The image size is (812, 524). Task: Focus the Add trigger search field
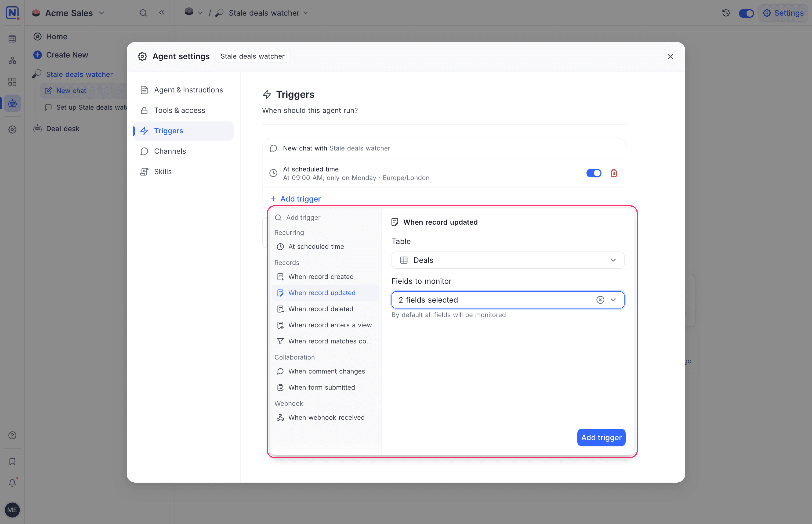326,218
